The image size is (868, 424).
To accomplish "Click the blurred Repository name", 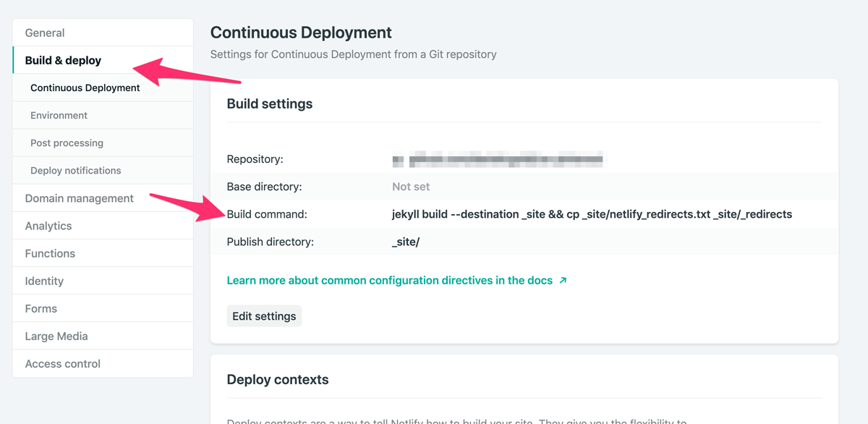I will point(498,158).
